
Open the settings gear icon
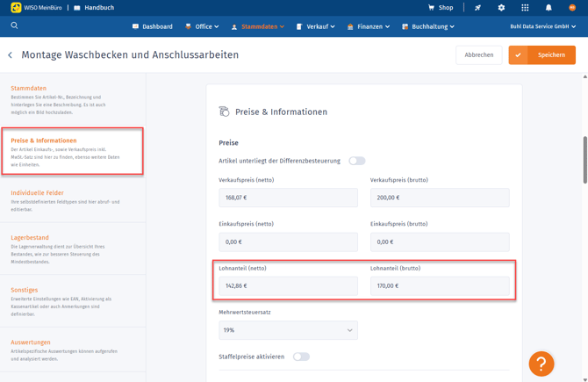(x=501, y=8)
